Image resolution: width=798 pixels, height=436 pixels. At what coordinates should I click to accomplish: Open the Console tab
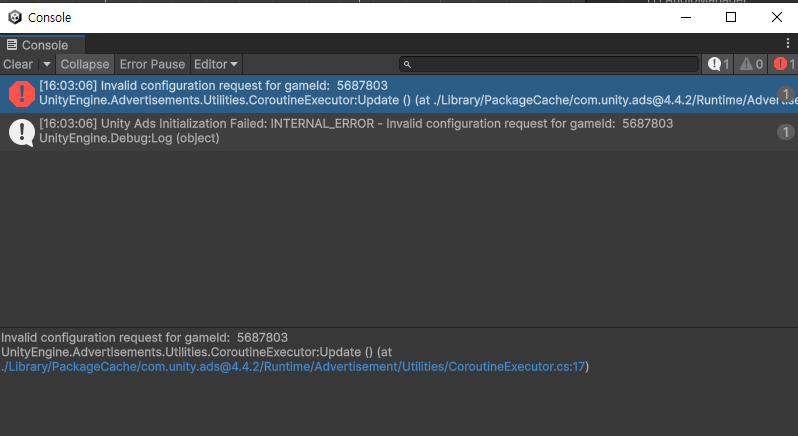click(42, 45)
